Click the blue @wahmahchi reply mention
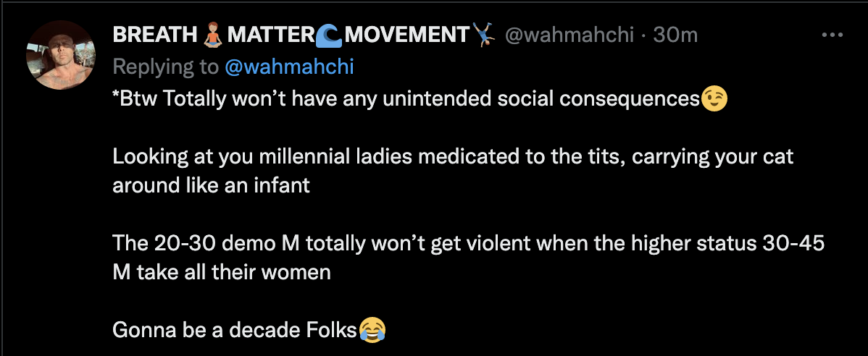The height and width of the screenshot is (356, 868). pyautogui.click(x=289, y=67)
